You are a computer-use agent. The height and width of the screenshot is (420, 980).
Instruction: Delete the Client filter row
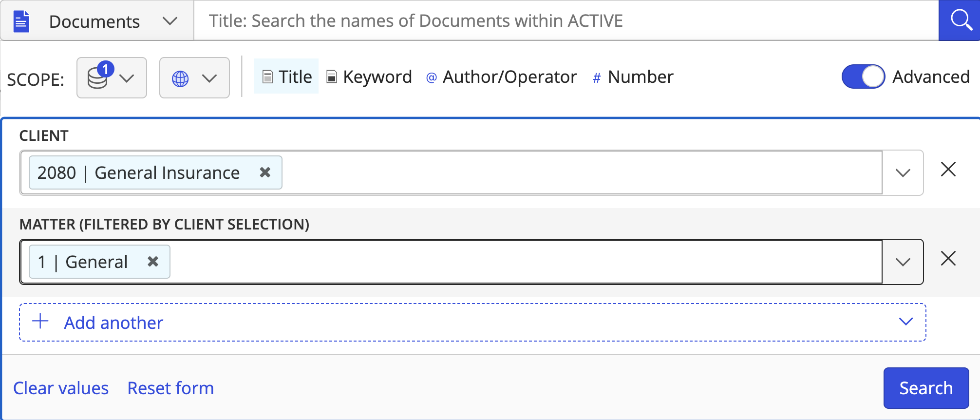948,170
